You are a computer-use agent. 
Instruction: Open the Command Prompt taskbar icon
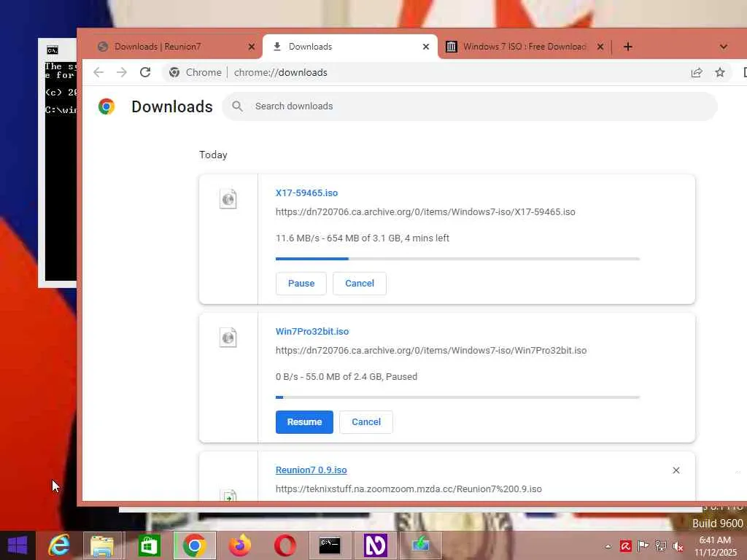click(330, 545)
